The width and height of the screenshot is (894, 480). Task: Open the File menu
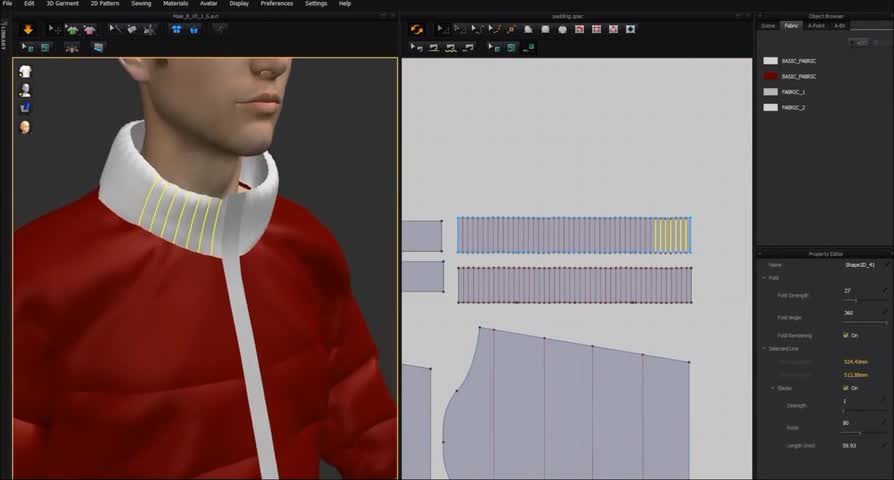coord(7,3)
